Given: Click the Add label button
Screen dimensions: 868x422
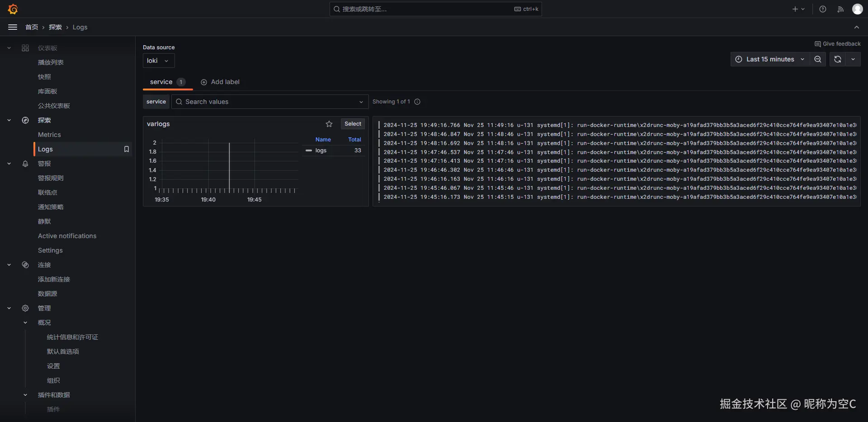Looking at the screenshot, I should tap(220, 82).
